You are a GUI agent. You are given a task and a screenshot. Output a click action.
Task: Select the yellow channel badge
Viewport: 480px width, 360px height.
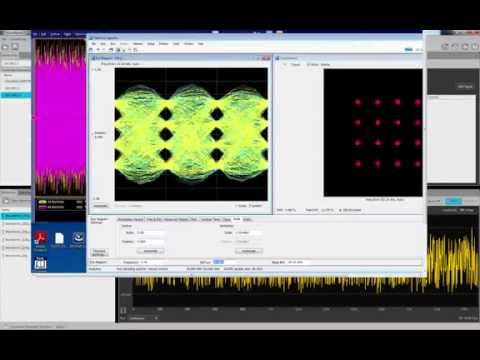pyautogui.click(x=42, y=202)
